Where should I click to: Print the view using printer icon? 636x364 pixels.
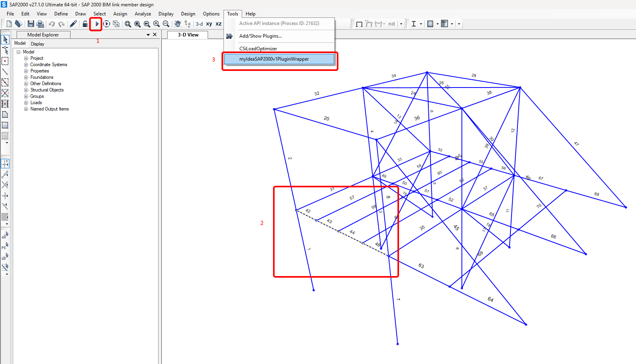click(40, 24)
